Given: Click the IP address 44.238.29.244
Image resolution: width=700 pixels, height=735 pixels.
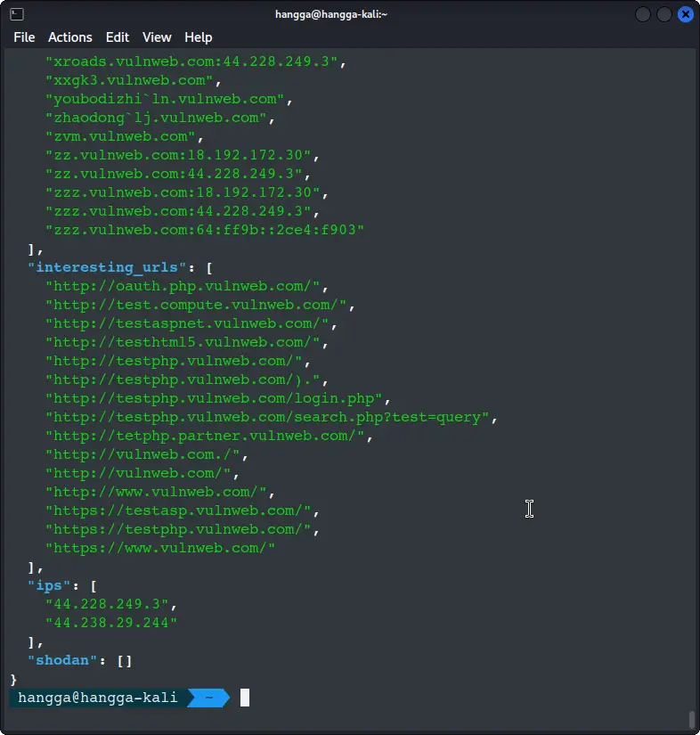Looking at the screenshot, I should tap(111, 623).
